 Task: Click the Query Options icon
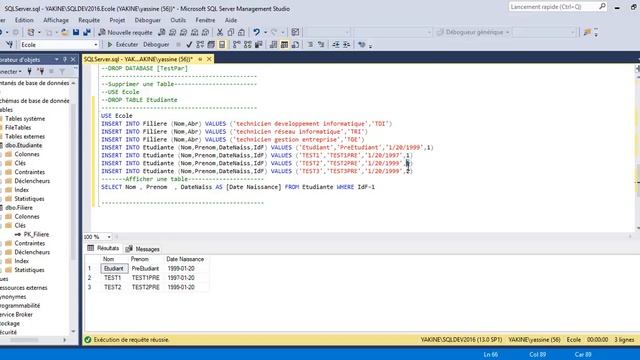coord(211,44)
